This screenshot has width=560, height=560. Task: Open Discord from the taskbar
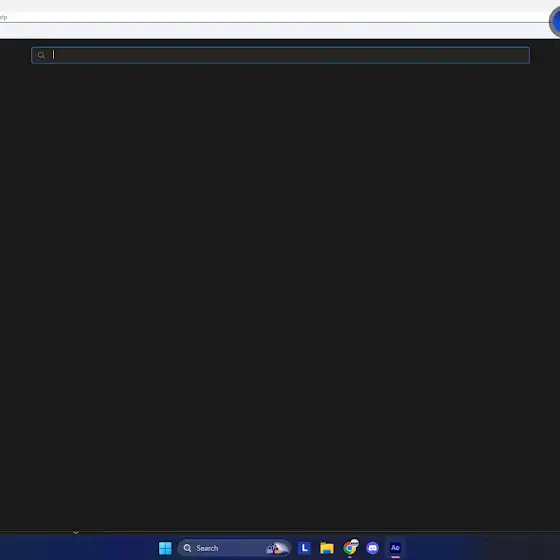point(372,548)
